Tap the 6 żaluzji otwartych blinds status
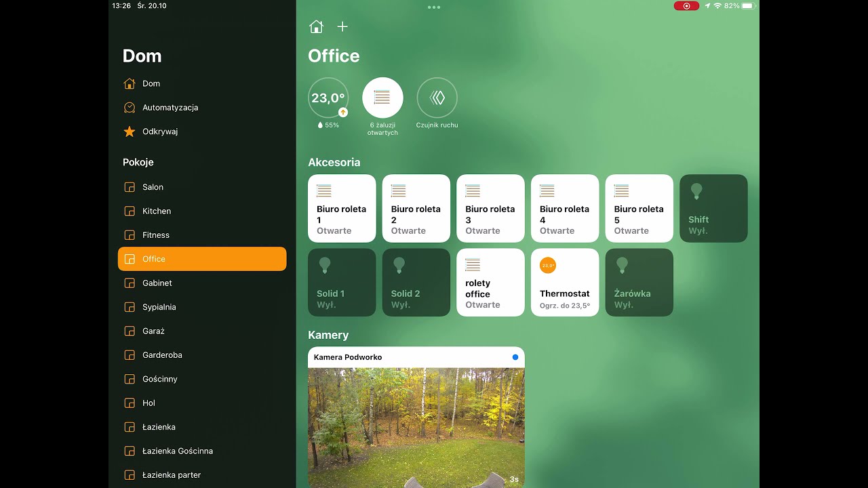Viewport: 868px width, 488px height. pos(382,98)
